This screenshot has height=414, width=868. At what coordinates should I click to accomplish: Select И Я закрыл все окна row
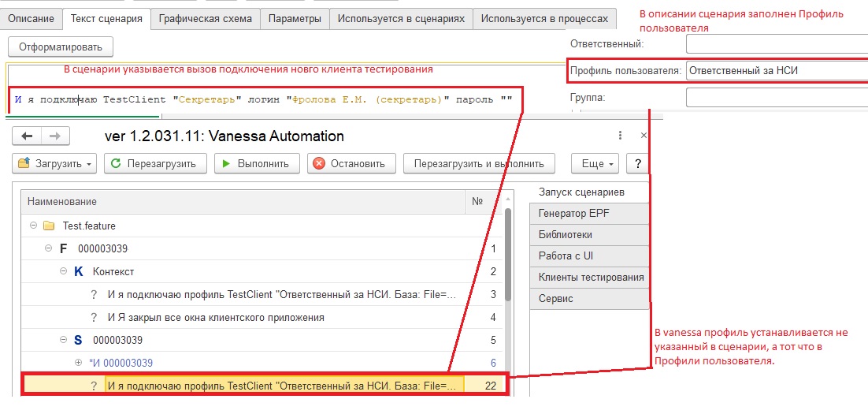click(x=262, y=318)
